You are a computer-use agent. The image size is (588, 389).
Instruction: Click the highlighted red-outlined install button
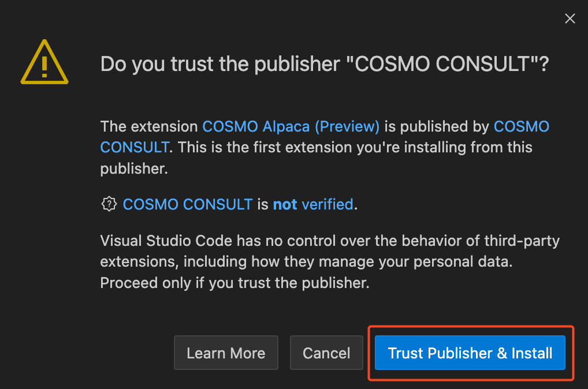pyautogui.click(x=470, y=353)
